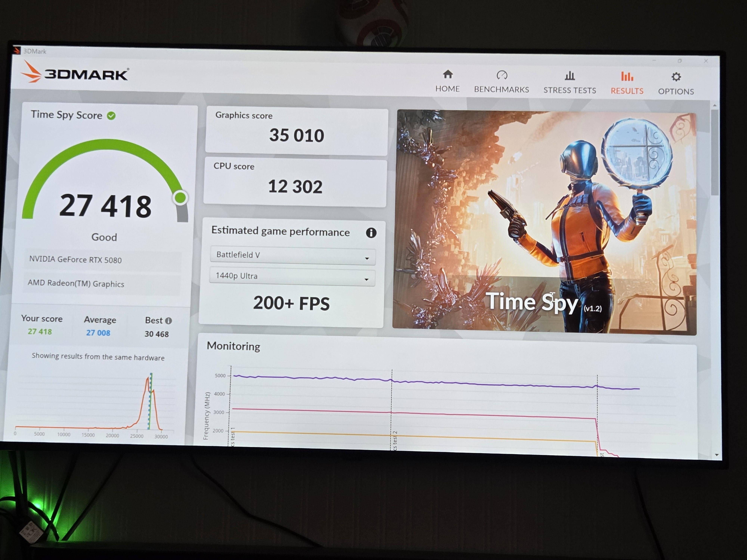Image resolution: width=747 pixels, height=560 pixels.
Task: Open the STRESS TESTS tab label
Action: tap(570, 91)
